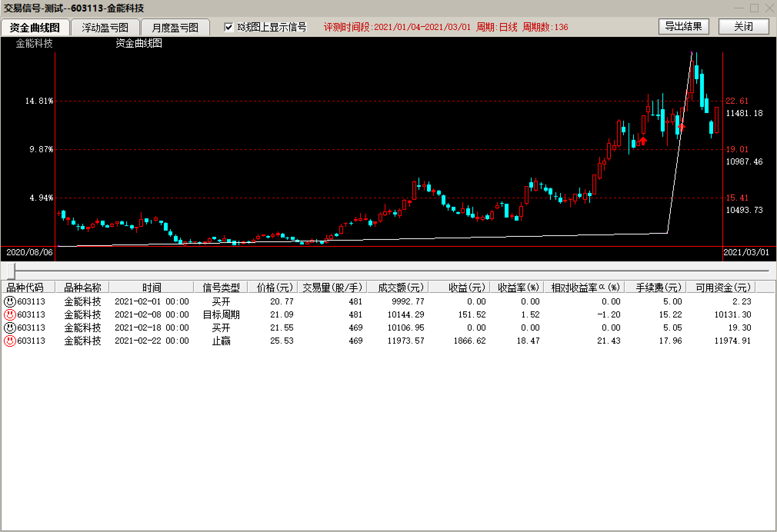
Task: Click the smiley icon of the 2021-02-18 row
Action: 10,328
